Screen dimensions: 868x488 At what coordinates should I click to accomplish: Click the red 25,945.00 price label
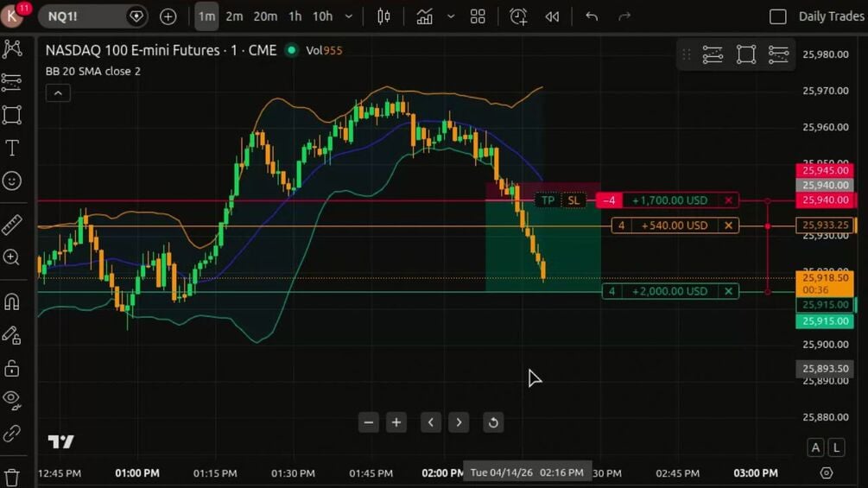coord(825,170)
